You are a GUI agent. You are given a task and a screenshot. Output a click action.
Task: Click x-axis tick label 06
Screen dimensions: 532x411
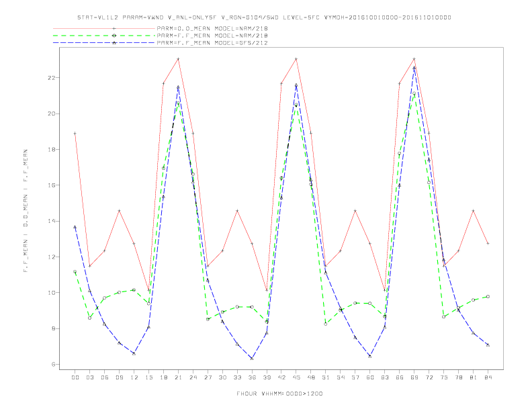[x=105, y=377]
